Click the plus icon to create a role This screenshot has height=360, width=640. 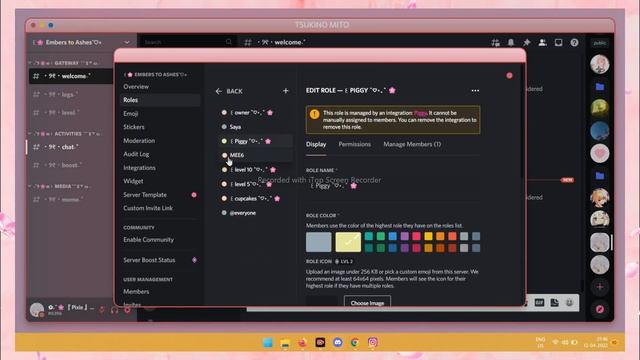(286, 91)
